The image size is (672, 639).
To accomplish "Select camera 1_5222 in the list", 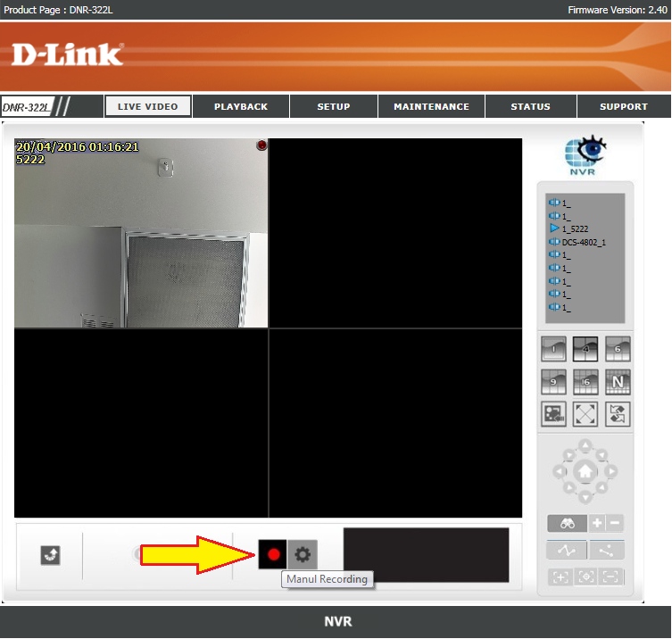I will pyautogui.click(x=575, y=229).
